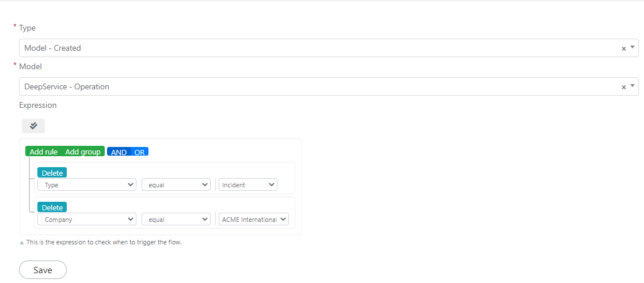Click the DeepService - Operation selection field
This screenshot has height=283, width=644.
329,86
